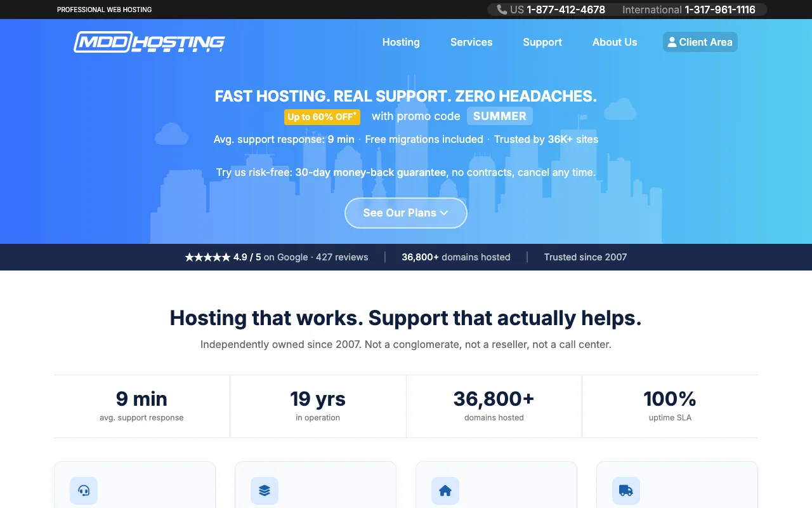Click the See Our Plans button
Viewport: 812px width, 508px height.
point(406,213)
